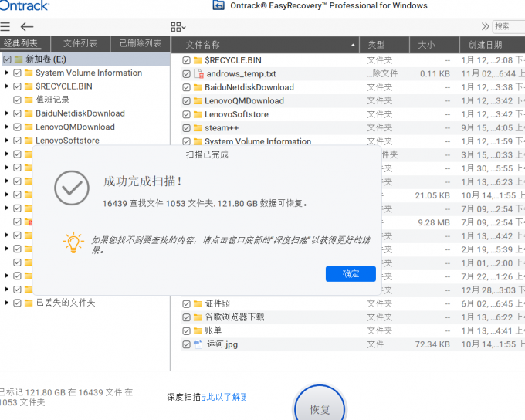Select 运河.jpg image file icon
Screen dimensions: 525x420
(x=198, y=344)
